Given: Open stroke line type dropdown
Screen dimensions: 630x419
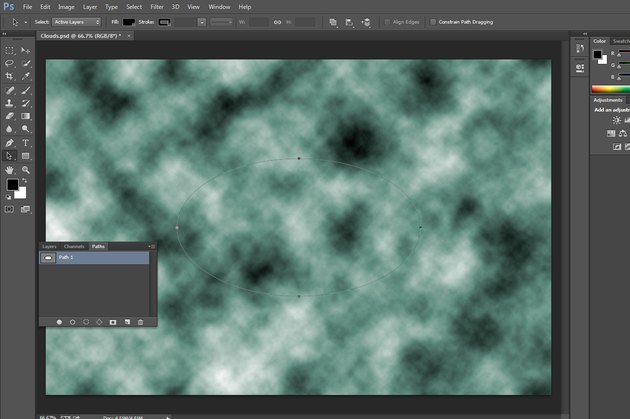Looking at the screenshot, I should 221,22.
